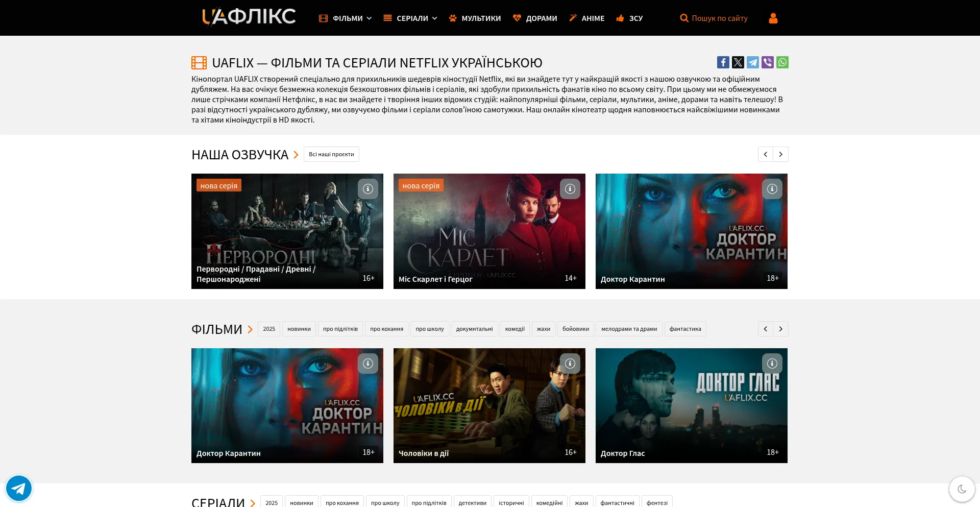
Task: Filter films by новинки tag
Action: (x=299, y=329)
